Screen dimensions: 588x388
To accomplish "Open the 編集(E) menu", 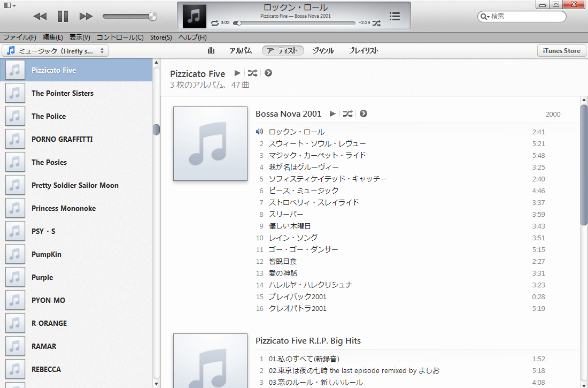I will 52,37.
